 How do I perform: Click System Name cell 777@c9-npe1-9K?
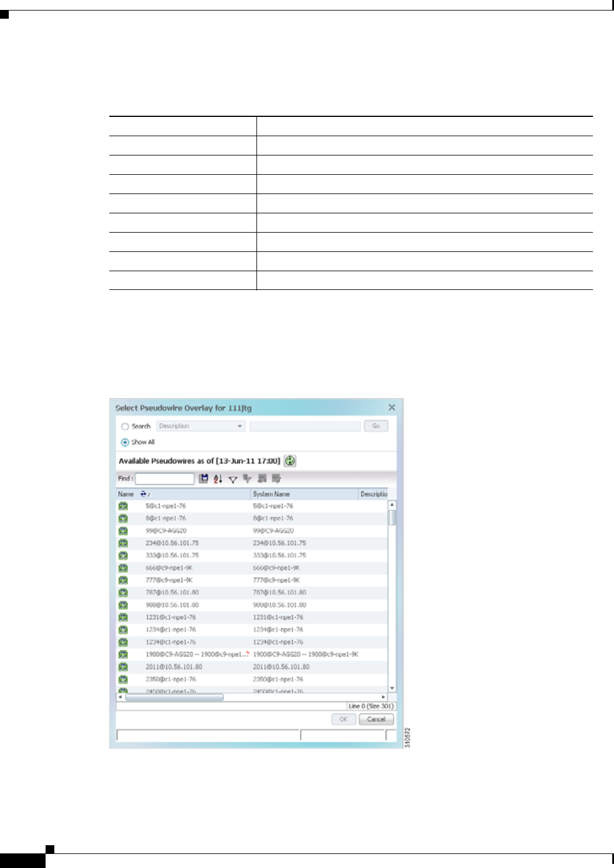[276, 580]
